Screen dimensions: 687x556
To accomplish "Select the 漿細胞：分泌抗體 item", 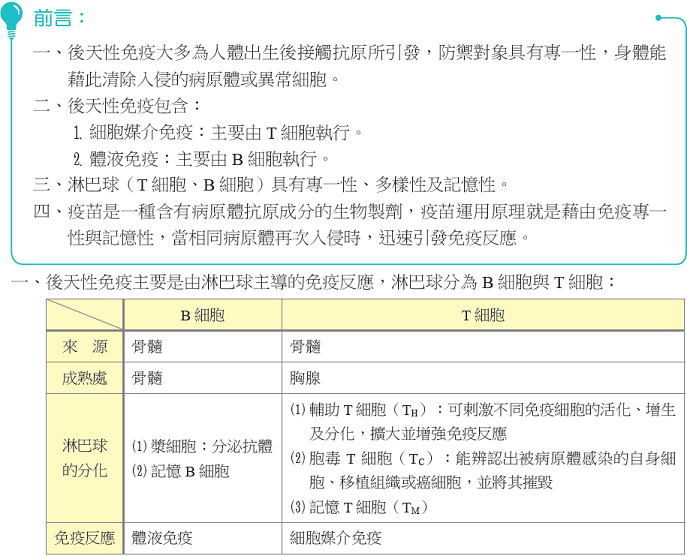I will coord(201,446).
